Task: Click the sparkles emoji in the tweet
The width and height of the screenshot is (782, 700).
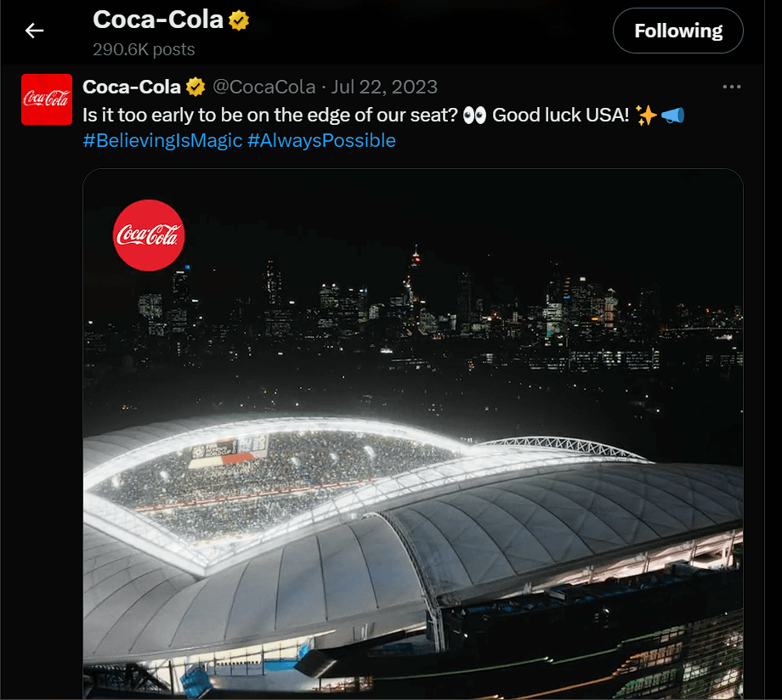Action: [644, 114]
